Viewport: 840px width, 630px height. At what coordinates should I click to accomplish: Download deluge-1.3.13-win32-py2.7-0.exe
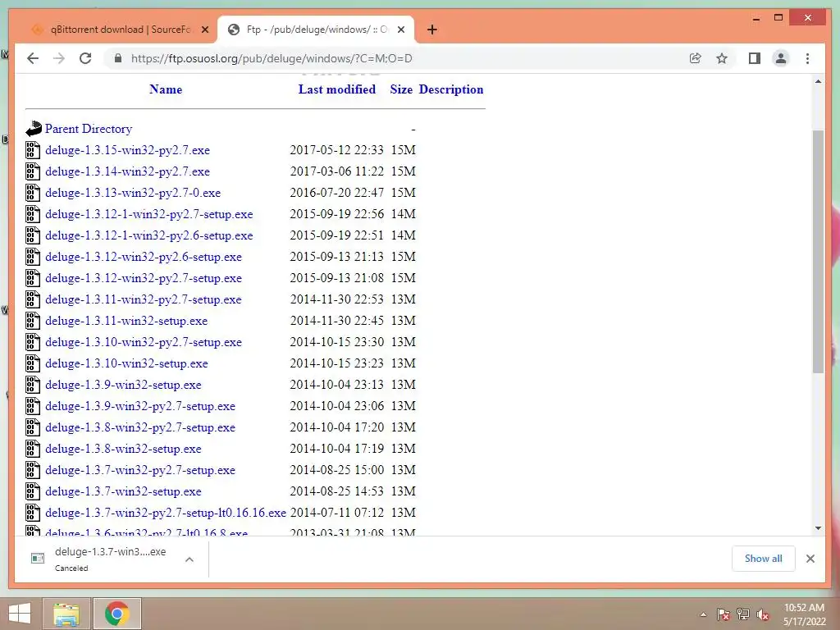point(133,193)
